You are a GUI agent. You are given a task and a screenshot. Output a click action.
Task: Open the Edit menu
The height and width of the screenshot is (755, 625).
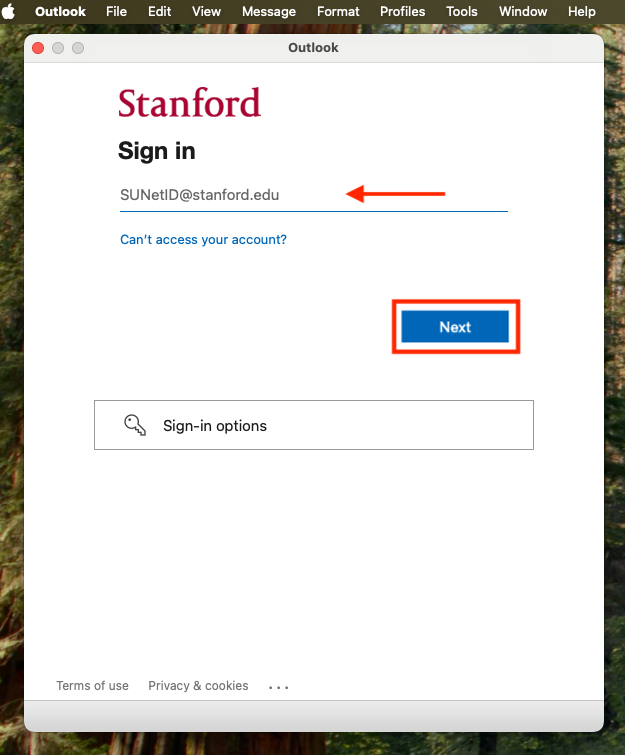(x=159, y=11)
